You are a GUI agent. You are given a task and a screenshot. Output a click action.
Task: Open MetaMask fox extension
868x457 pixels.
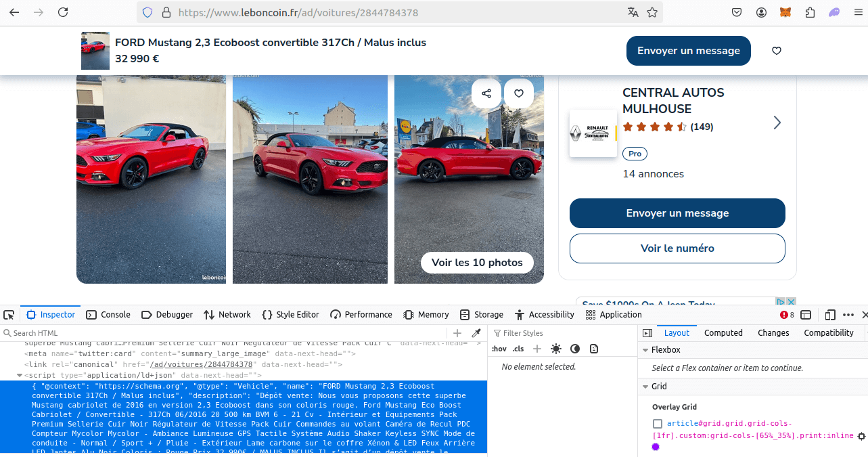point(785,12)
